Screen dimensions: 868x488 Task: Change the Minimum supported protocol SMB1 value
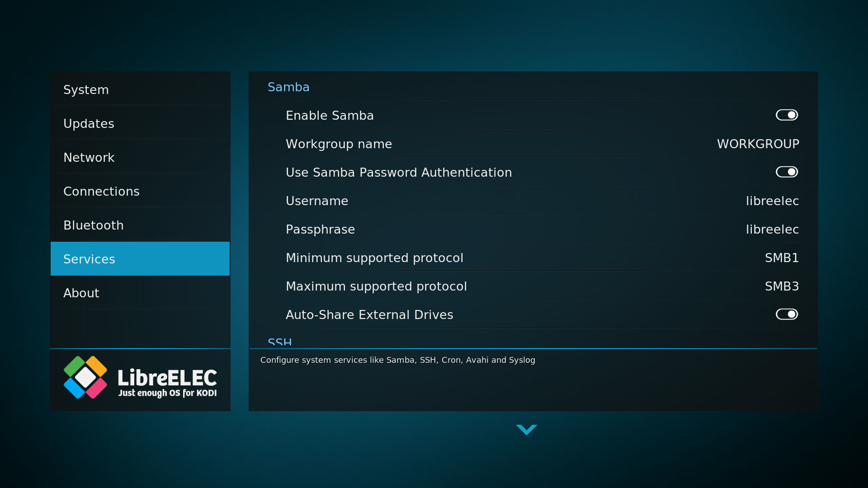781,258
